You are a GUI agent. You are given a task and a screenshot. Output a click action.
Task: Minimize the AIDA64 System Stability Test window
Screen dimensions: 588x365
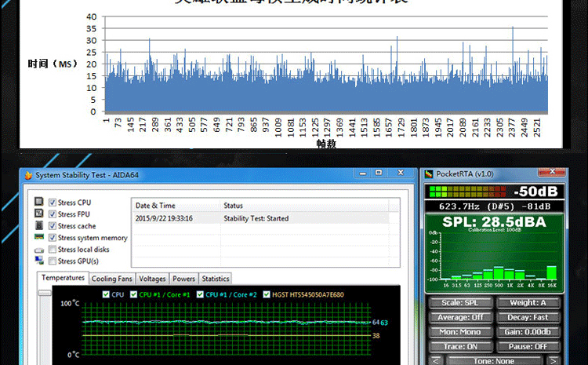click(x=363, y=173)
